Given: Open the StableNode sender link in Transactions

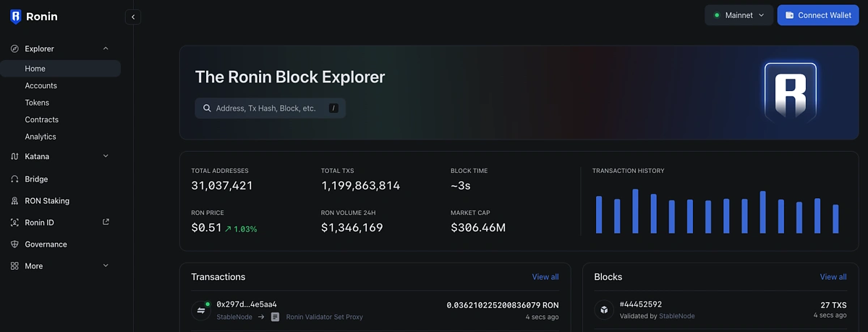Looking at the screenshot, I should point(234,317).
